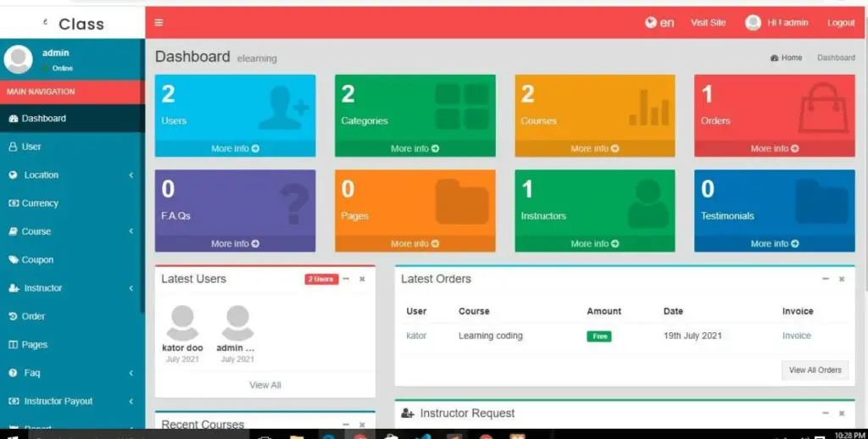
Task: Click the folder icon on Testimonials card
Action: tap(821, 202)
